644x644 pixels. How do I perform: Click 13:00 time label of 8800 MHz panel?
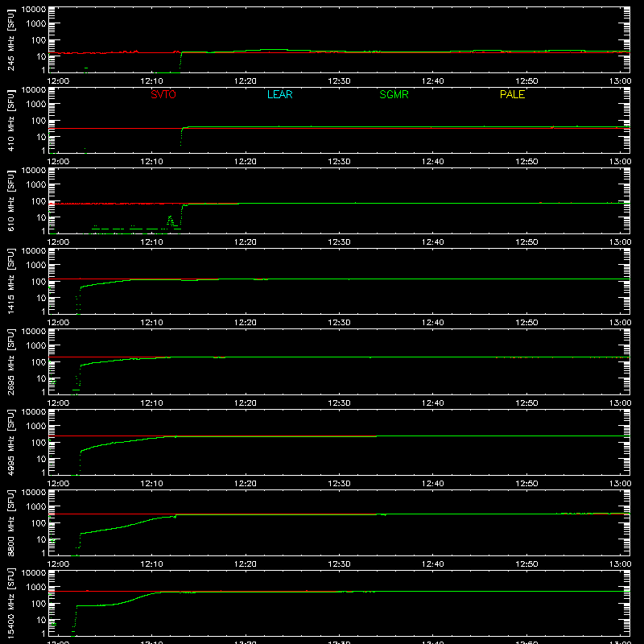coord(620,564)
